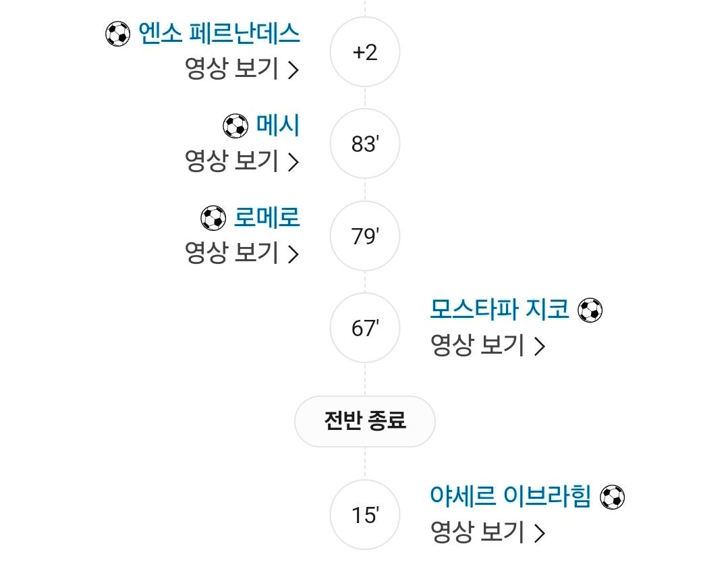Open player link 모스타파 지코
The width and height of the screenshot is (728, 571).
click(x=499, y=309)
